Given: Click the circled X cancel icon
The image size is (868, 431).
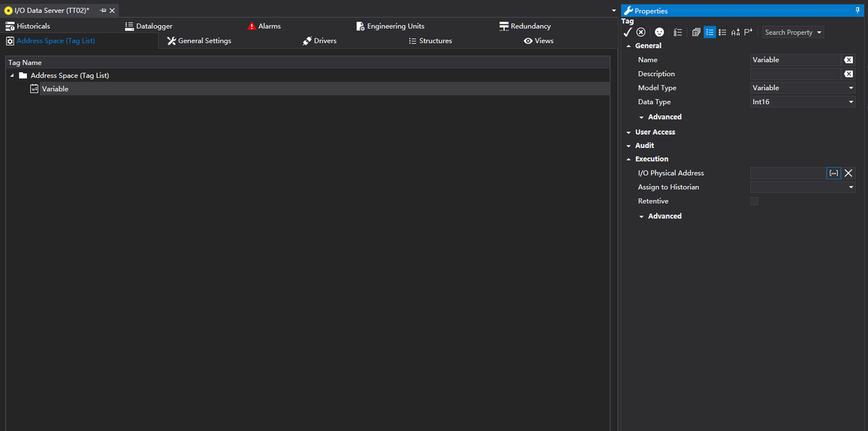Looking at the screenshot, I should coord(641,33).
